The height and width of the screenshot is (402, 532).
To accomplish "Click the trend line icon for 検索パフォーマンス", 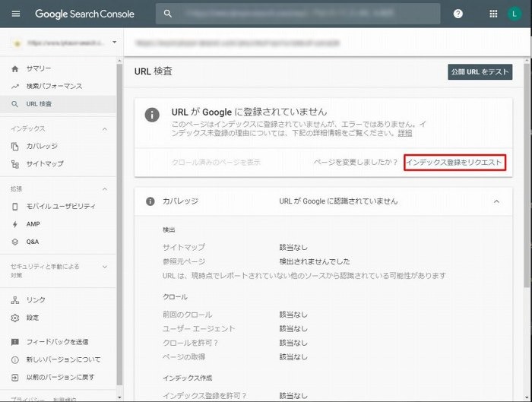I will pyautogui.click(x=15, y=87).
